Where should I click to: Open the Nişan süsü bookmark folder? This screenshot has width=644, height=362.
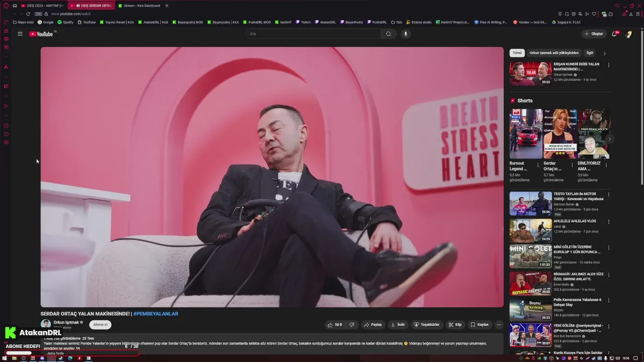coord(23,22)
